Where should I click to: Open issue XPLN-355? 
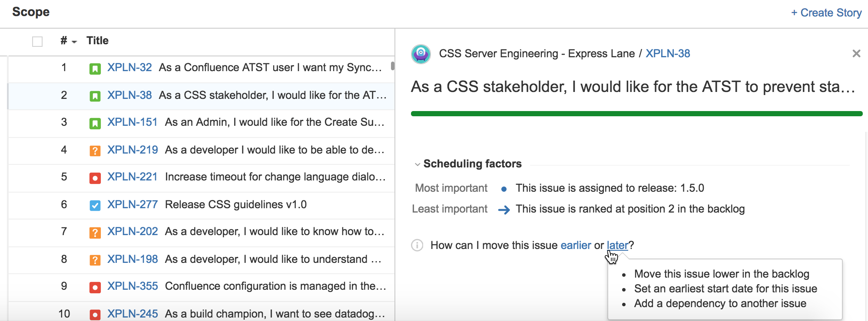click(x=133, y=286)
